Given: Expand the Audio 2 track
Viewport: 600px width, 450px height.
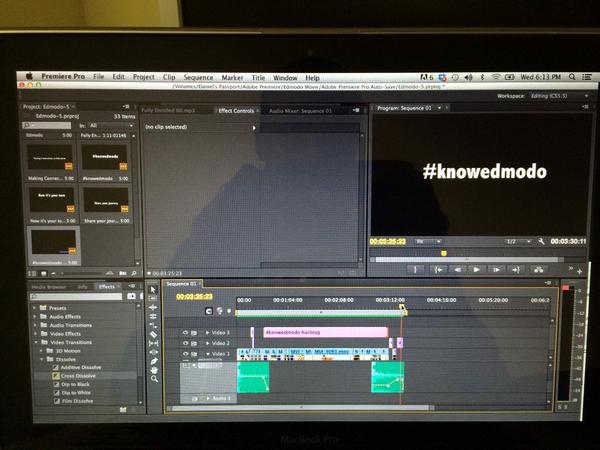Looking at the screenshot, I should coord(208,399).
